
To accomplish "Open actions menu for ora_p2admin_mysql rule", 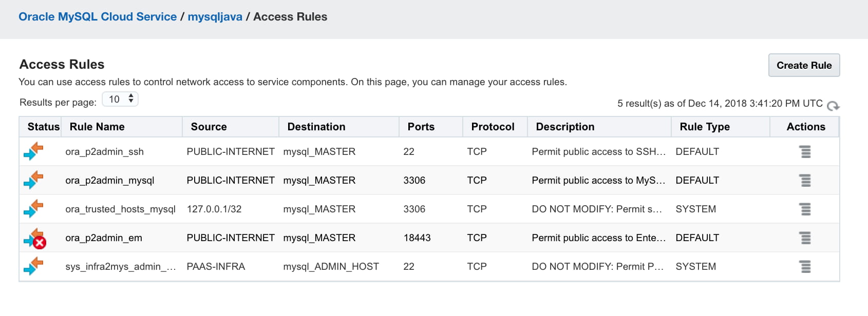I will pos(805,181).
